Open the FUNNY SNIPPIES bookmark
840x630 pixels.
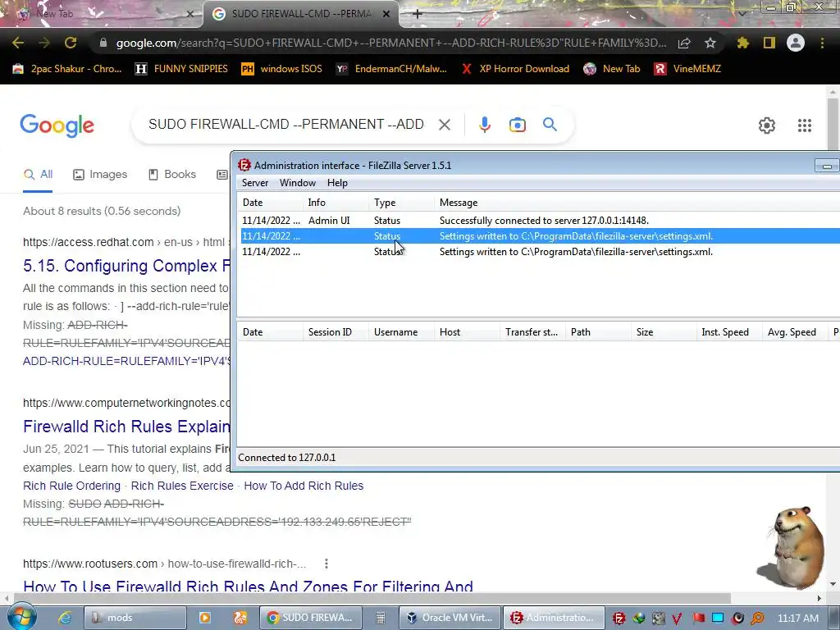point(181,69)
